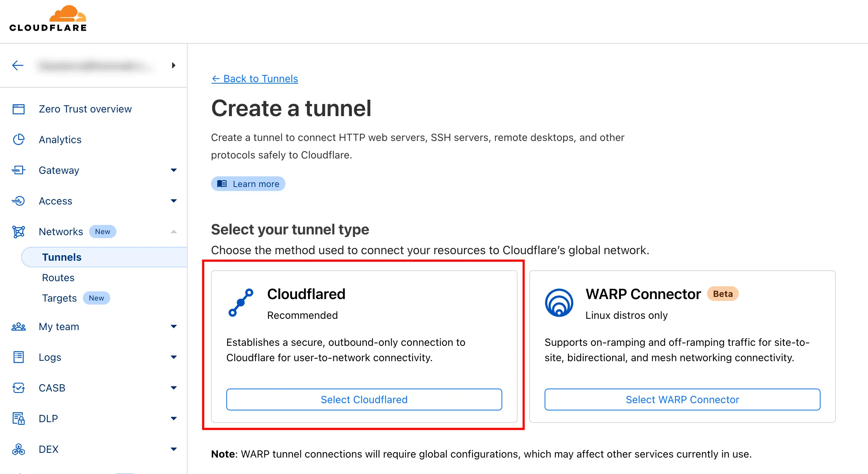Screen dimensions: 868x474
Task: Click the Networks mesh icon
Action: (x=19, y=232)
